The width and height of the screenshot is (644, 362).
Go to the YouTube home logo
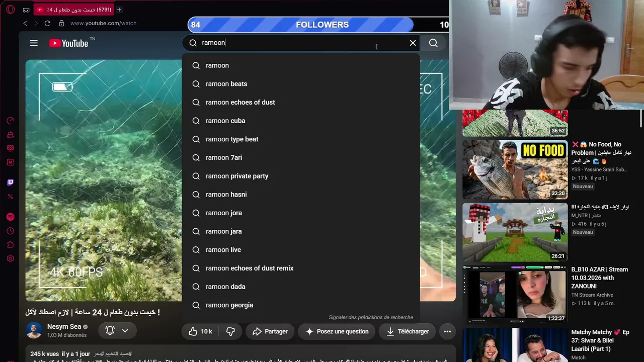tap(69, 43)
